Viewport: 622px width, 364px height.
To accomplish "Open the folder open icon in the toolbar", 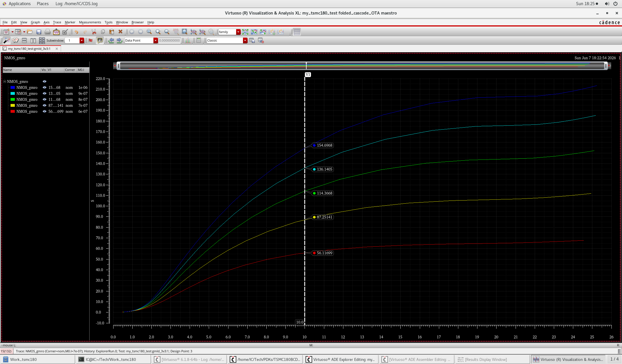I will coord(30,32).
